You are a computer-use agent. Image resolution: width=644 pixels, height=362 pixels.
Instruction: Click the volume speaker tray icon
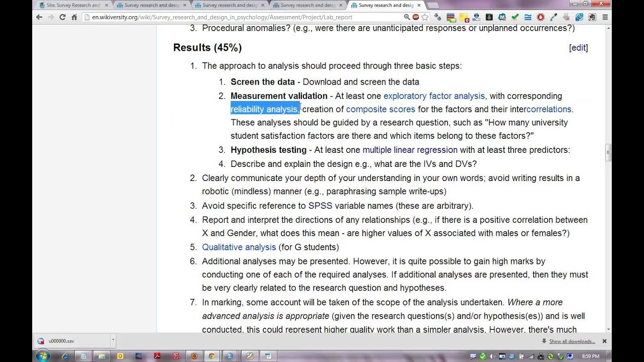click(492, 356)
